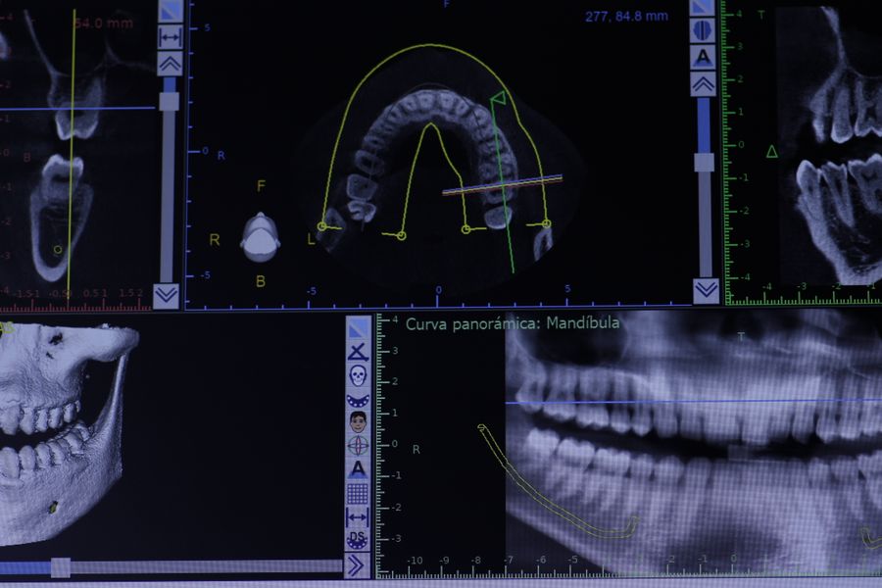The width and height of the screenshot is (882, 588).
Task: Select the letter A annotation tool in the panoramic toolbar
Action: [358, 469]
